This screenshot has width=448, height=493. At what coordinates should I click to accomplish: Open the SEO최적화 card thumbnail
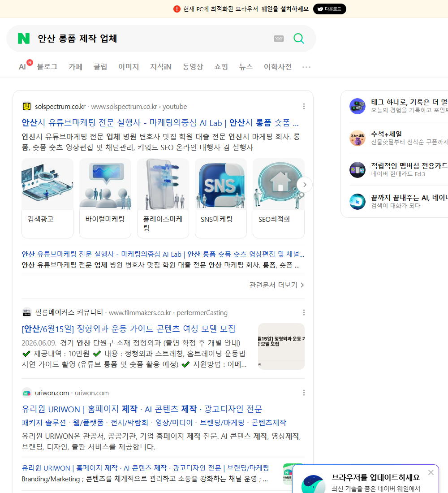click(x=279, y=184)
